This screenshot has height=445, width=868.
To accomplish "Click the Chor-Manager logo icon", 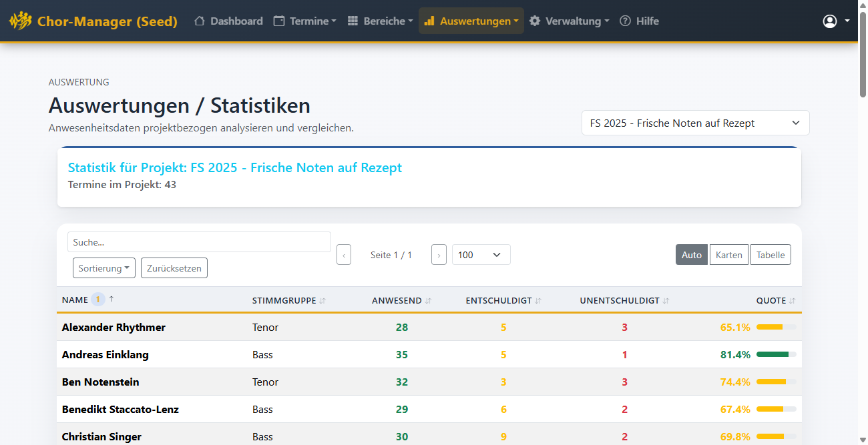I will tap(20, 21).
